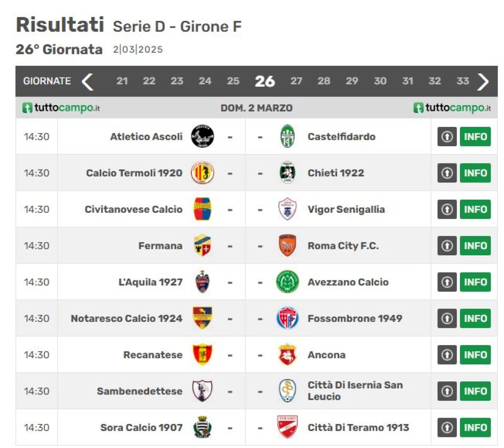The image size is (504, 448).
Task: Click the Atletico Ascoli team crest
Action: pyautogui.click(x=202, y=136)
